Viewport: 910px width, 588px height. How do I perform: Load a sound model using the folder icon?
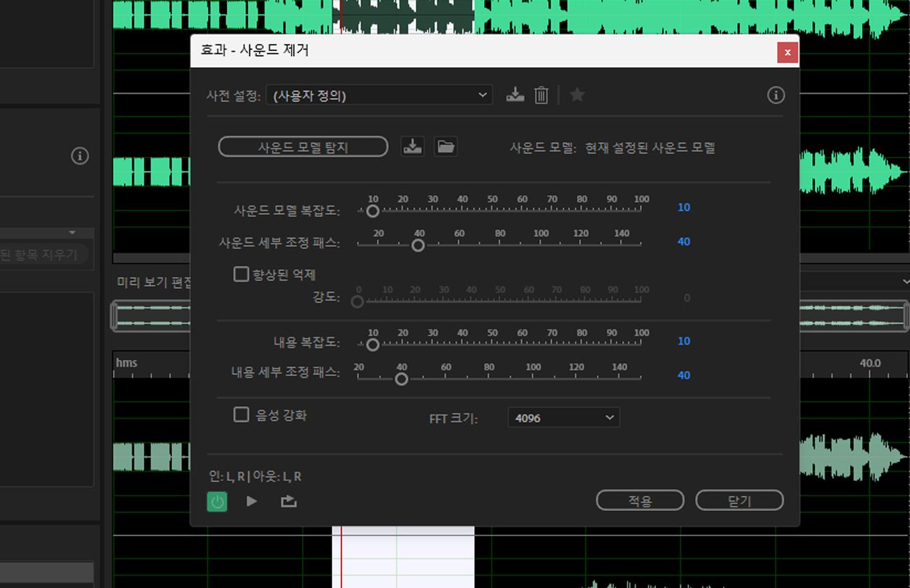pos(446,146)
